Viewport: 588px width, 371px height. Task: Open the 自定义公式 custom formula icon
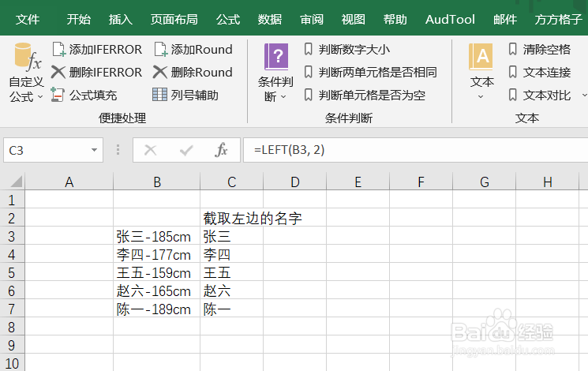(27, 57)
